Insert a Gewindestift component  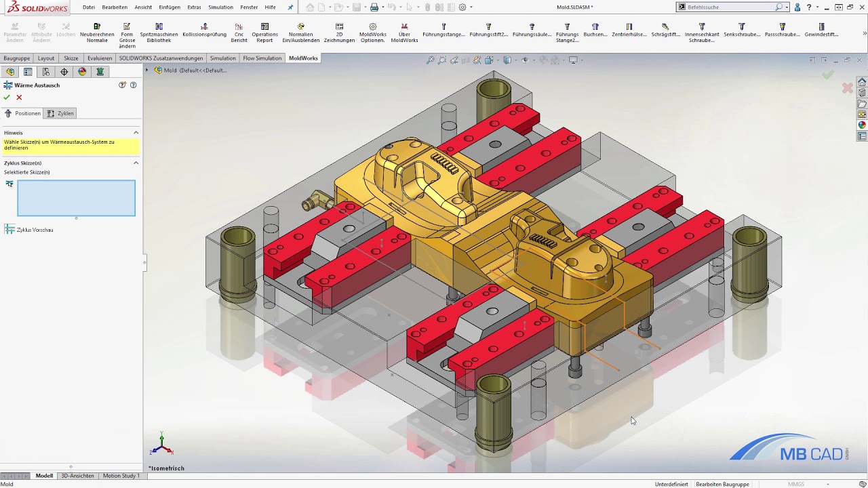(x=821, y=30)
